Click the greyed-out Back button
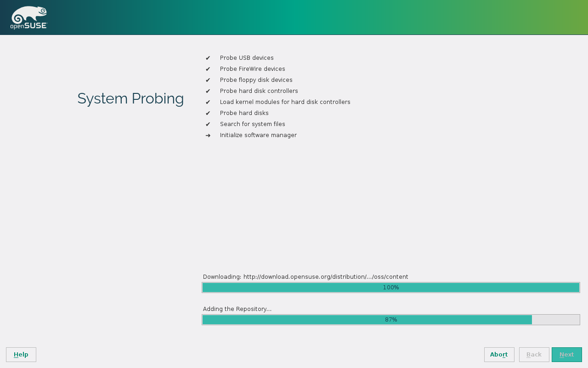Screen dimensions: 588x368 point(534,355)
